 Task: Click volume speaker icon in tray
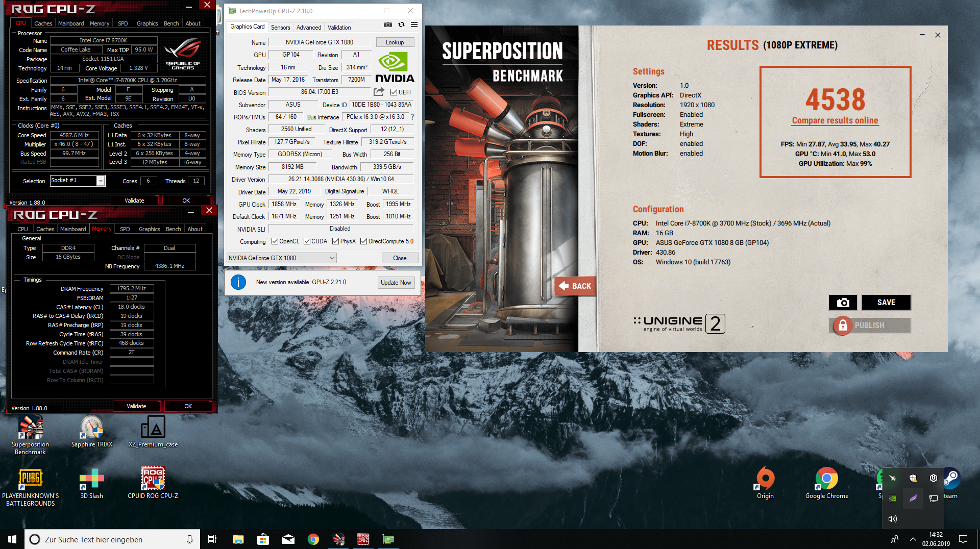893,519
